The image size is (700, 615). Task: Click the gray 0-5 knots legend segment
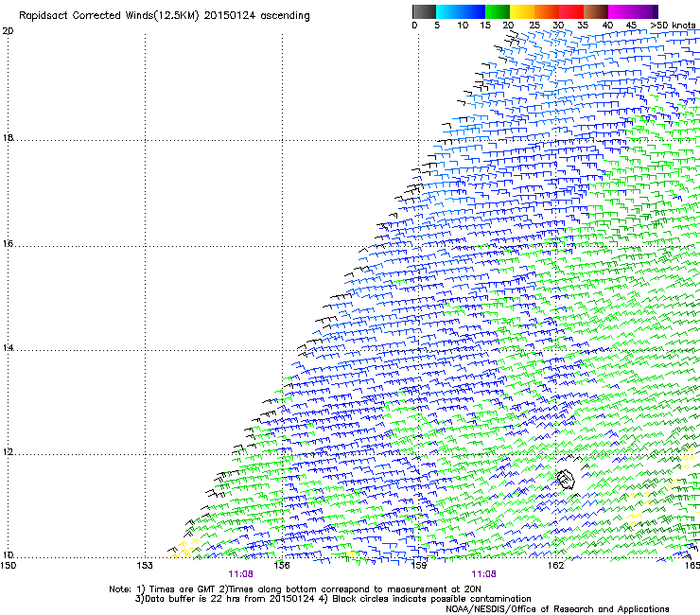coord(424,11)
